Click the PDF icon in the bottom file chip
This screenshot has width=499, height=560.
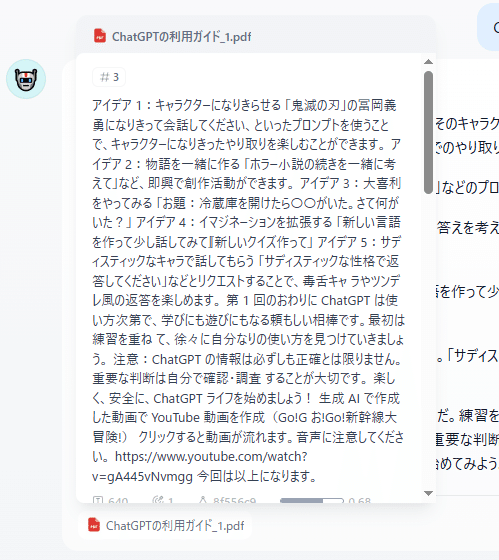point(94,525)
